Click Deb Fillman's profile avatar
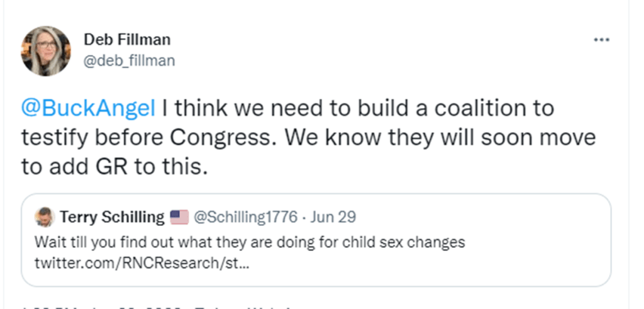The height and width of the screenshot is (309, 644). click(x=45, y=51)
